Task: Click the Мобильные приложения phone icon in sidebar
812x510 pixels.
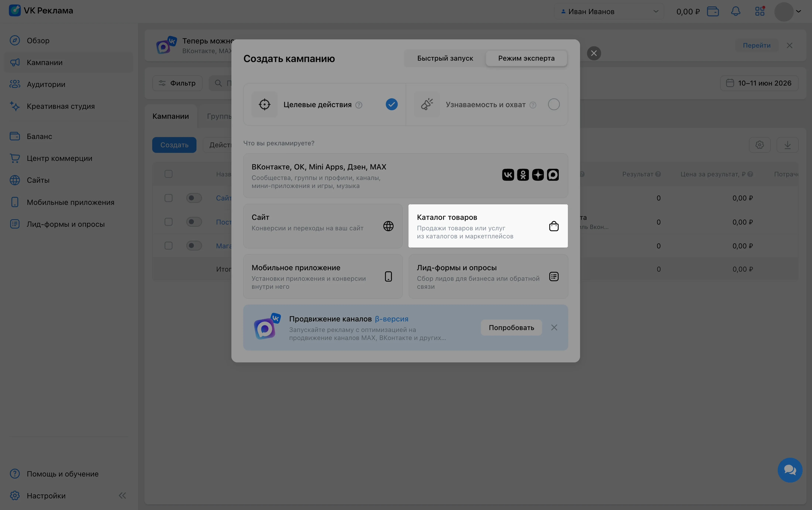Action: (15, 202)
